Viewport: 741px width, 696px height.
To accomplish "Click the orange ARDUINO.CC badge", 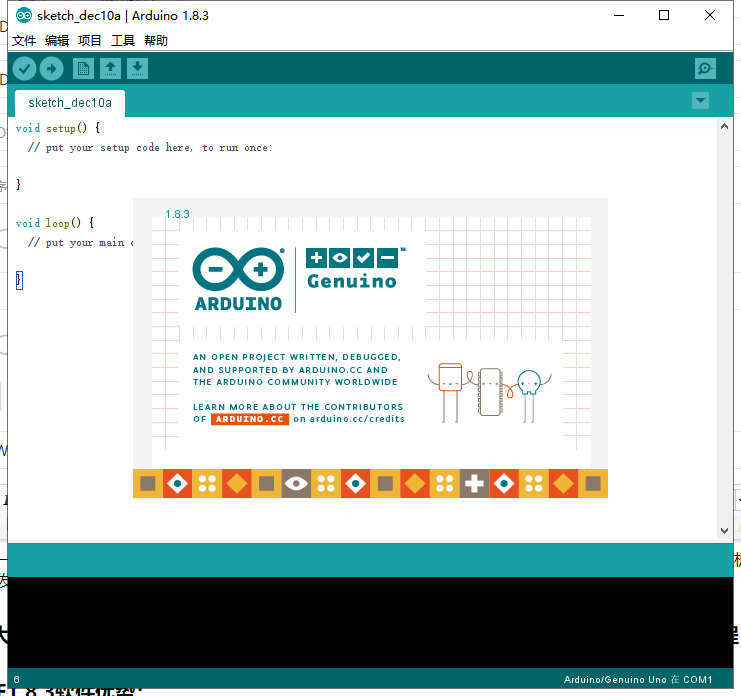I will click(250, 419).
